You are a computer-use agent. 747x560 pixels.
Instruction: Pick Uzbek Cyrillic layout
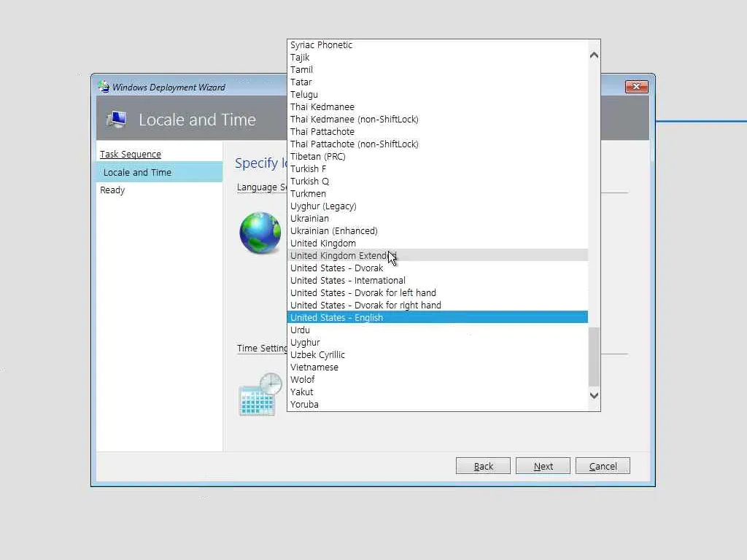[438, 354]
